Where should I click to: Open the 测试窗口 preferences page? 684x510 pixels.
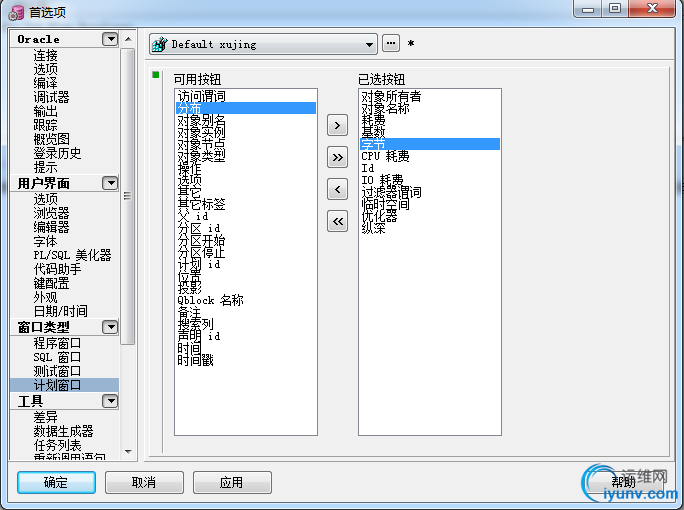tap(57, 371)
